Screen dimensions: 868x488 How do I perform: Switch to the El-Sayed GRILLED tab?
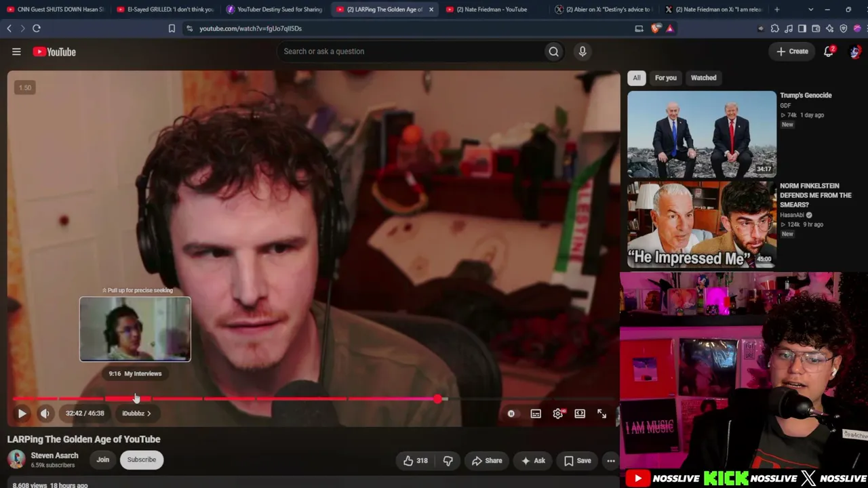165,9
